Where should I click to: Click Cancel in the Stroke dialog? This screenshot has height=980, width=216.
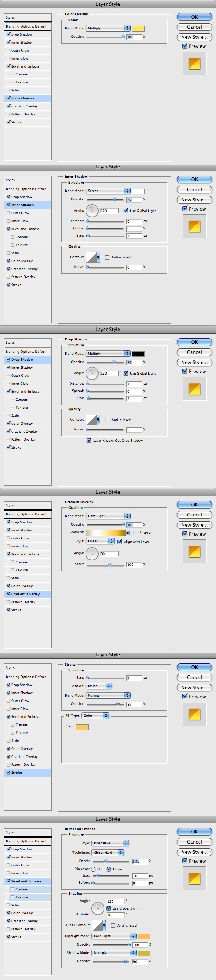pos(194,677)
